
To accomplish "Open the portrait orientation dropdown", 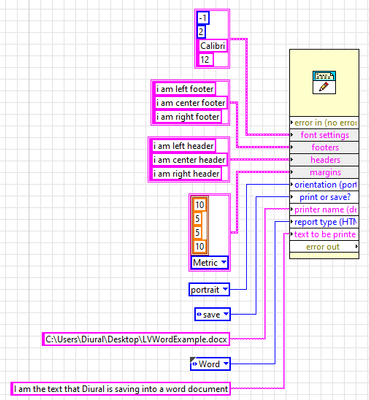I will point(209,289).
